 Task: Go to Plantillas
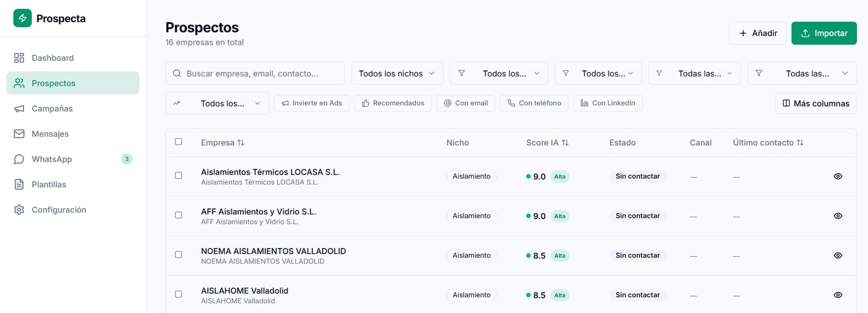click(73, 184)
